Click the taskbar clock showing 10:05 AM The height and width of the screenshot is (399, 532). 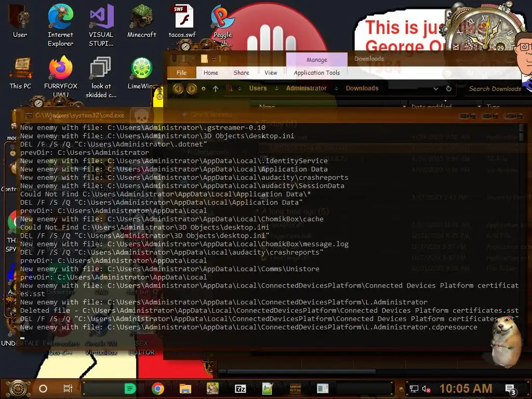466,389
